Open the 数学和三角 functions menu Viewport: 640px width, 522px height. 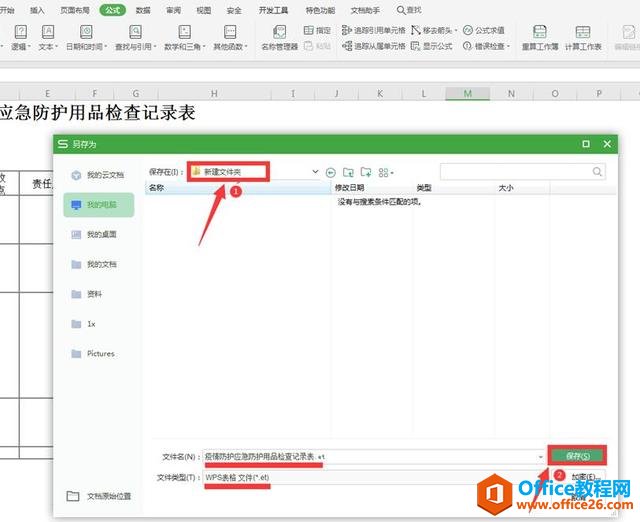[184, 38]
